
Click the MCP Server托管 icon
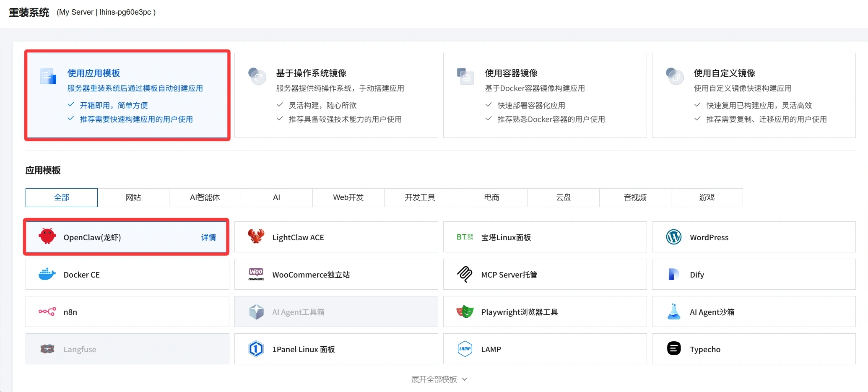coord(465,274)
